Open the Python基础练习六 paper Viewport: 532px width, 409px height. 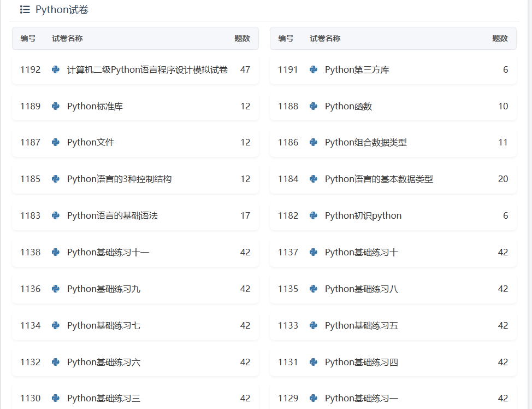(x=104, y=363)
